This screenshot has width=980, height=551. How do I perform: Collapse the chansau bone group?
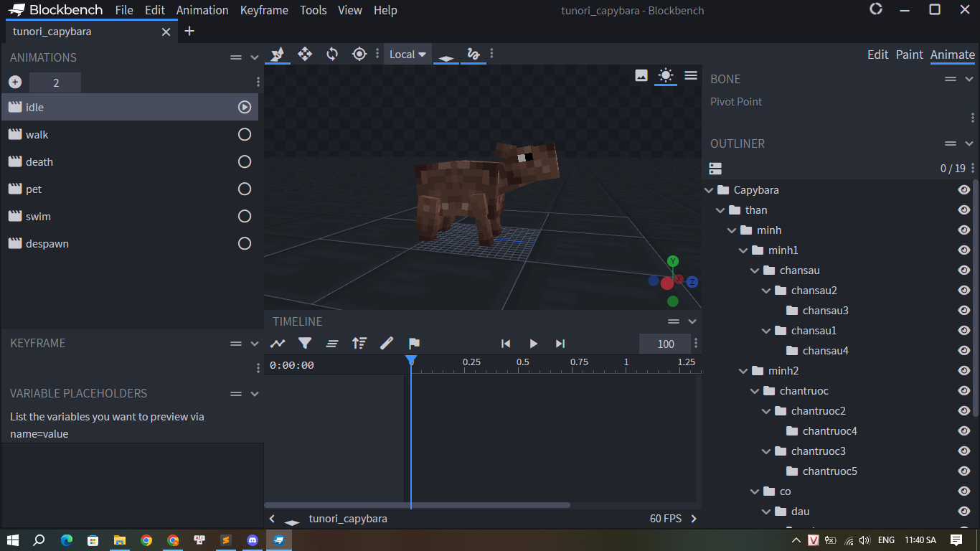755,270
